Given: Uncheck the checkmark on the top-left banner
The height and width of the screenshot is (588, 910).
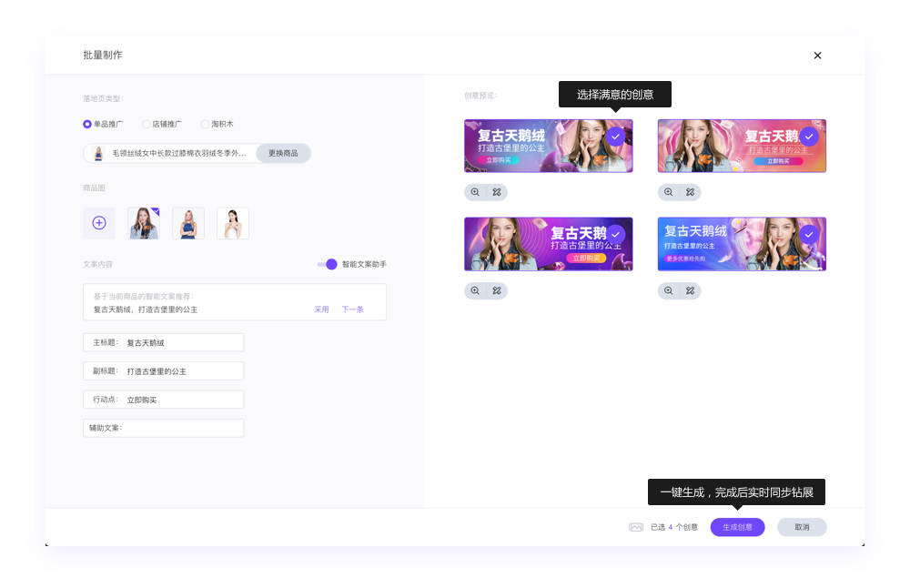Looking at the screenshot, I should point(616,137).
